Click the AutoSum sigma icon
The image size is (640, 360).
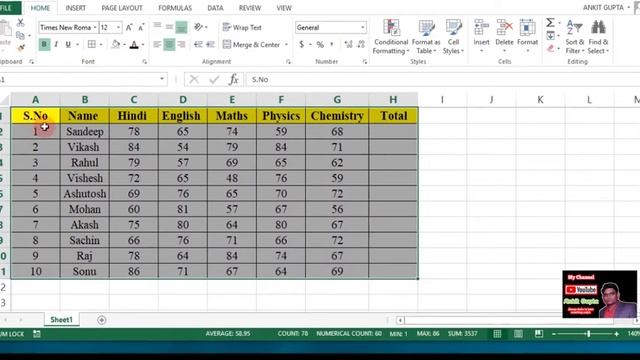tap(550, 22)
